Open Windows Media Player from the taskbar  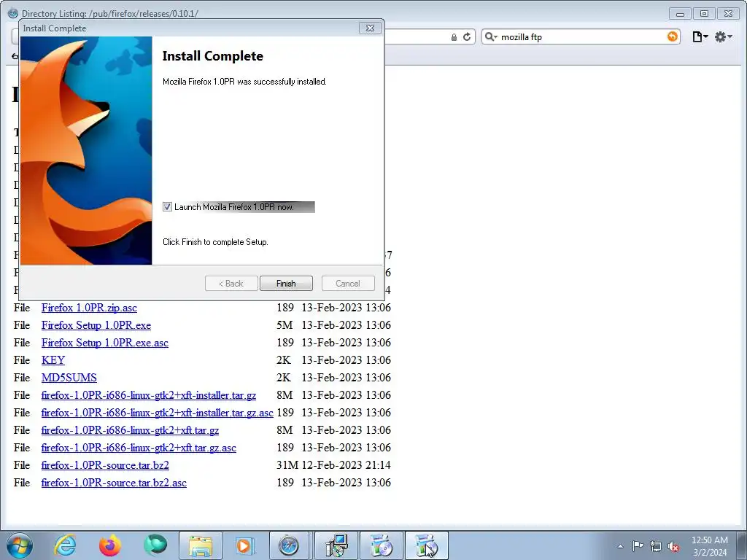[246, 545]
